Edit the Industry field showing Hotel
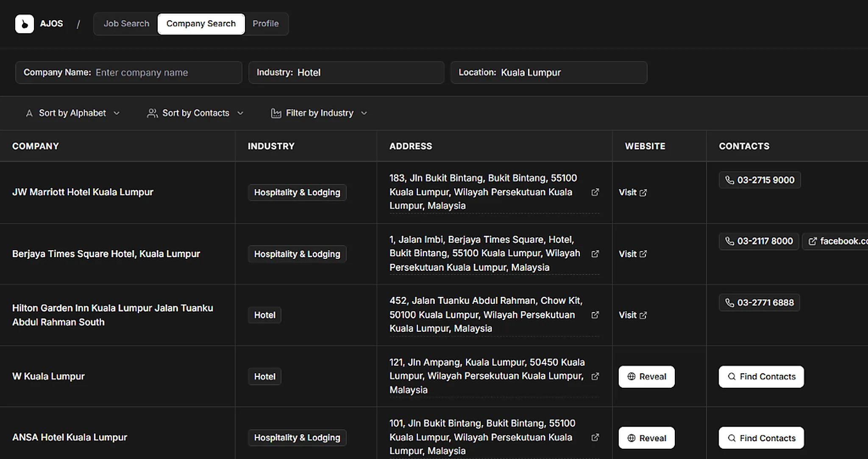 (x=346, y=73)
